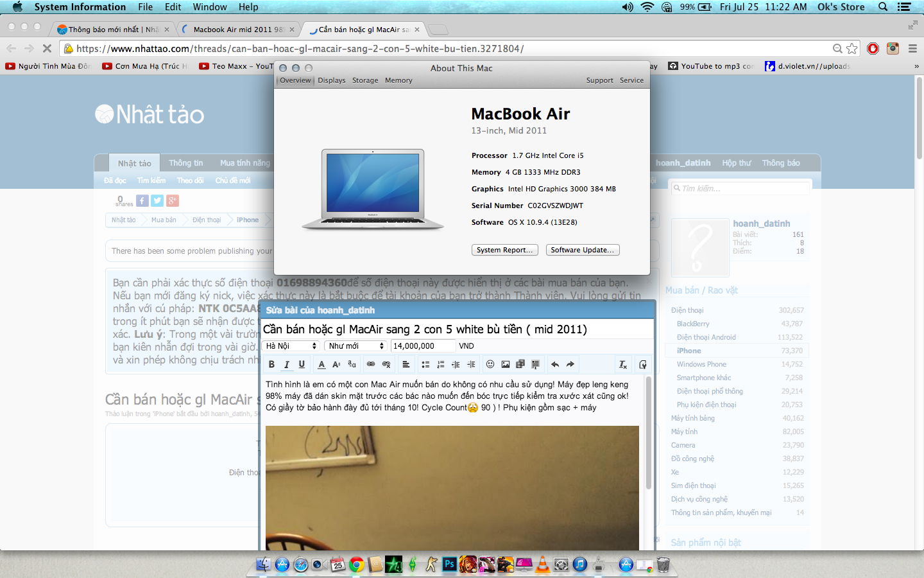Open iTunes from the Dock
This screenshot has width=924, height=578.
coord(580,565)
